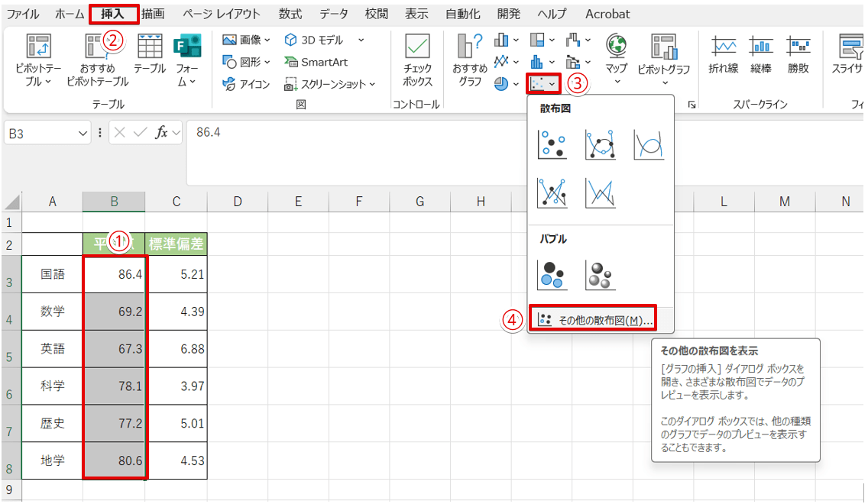This screenshot has width=868, height=504.
Task: Open the 画像 pictures dropdown
Action: point(246,40)
